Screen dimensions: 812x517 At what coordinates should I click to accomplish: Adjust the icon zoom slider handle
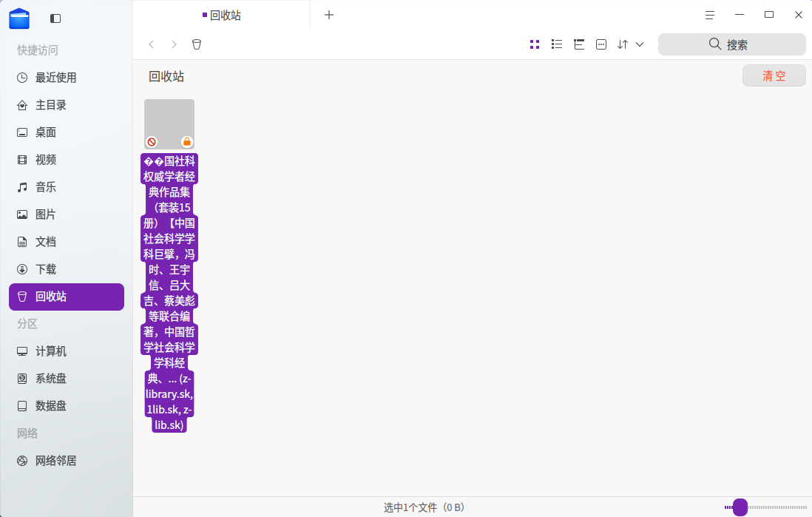(740, 507)
